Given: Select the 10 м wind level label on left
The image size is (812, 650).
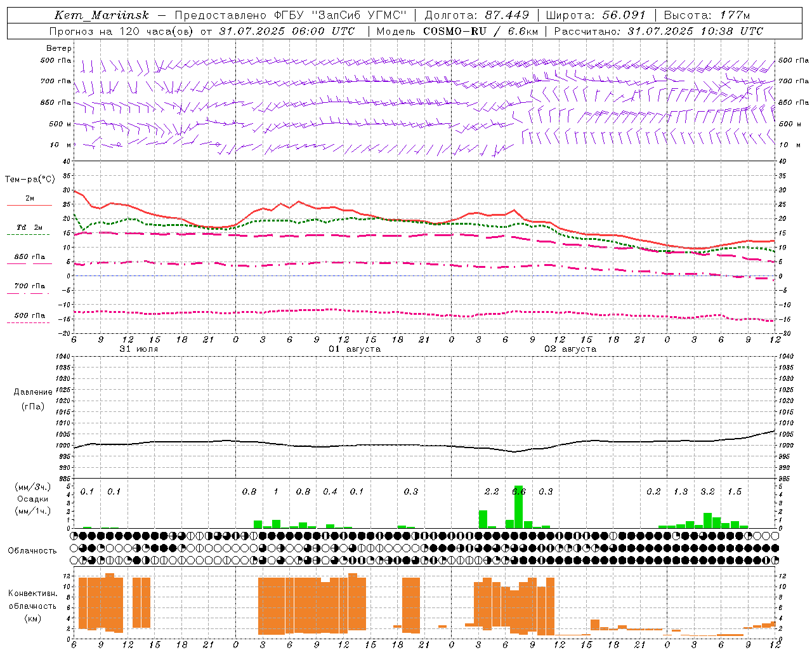Looking at the screenshot, I should (61, 145).
